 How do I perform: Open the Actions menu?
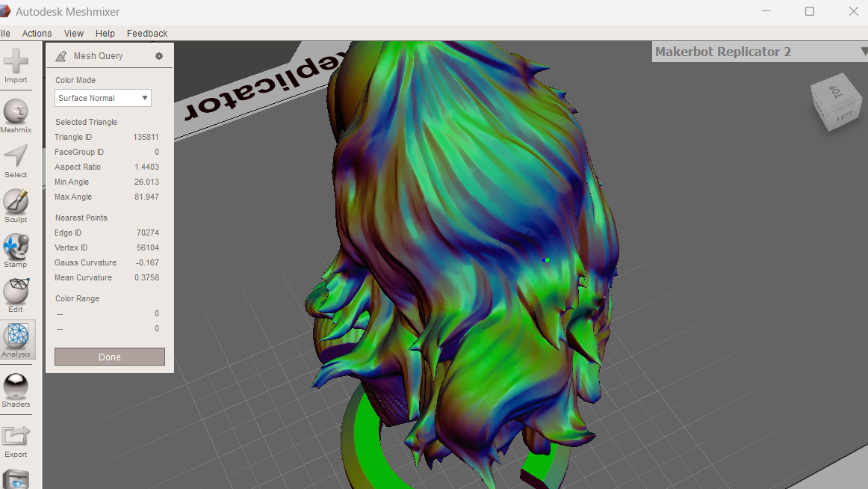click(37, 33)
